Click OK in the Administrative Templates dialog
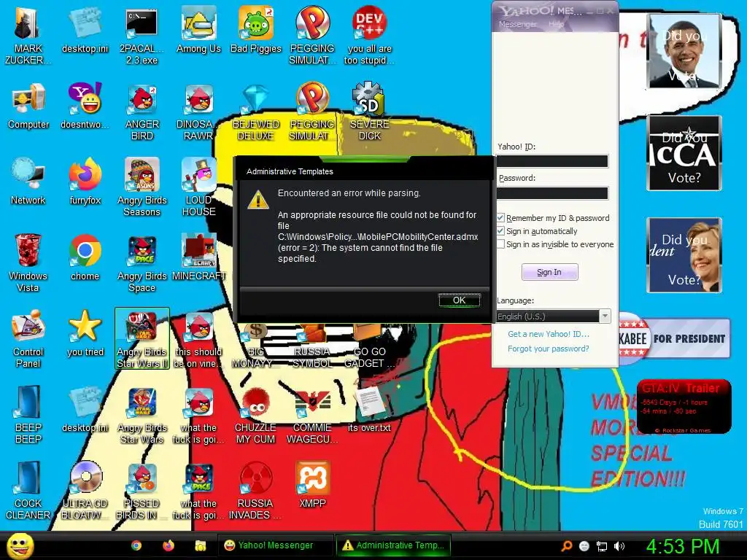The image size is (747, 560). pos(460,300)
